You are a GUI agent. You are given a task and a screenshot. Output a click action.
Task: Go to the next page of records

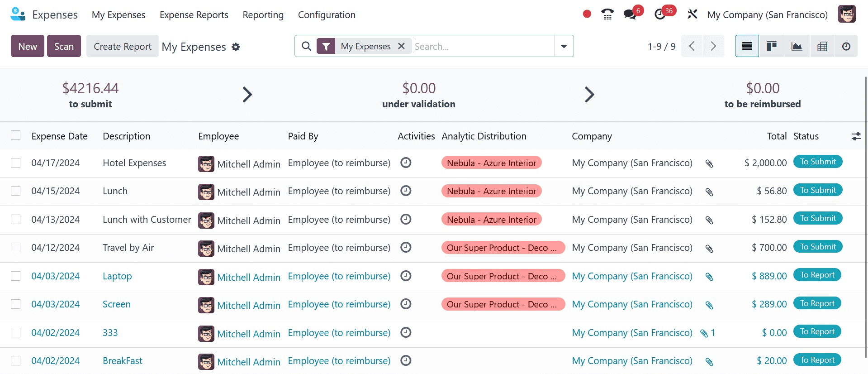pos(713,46)
